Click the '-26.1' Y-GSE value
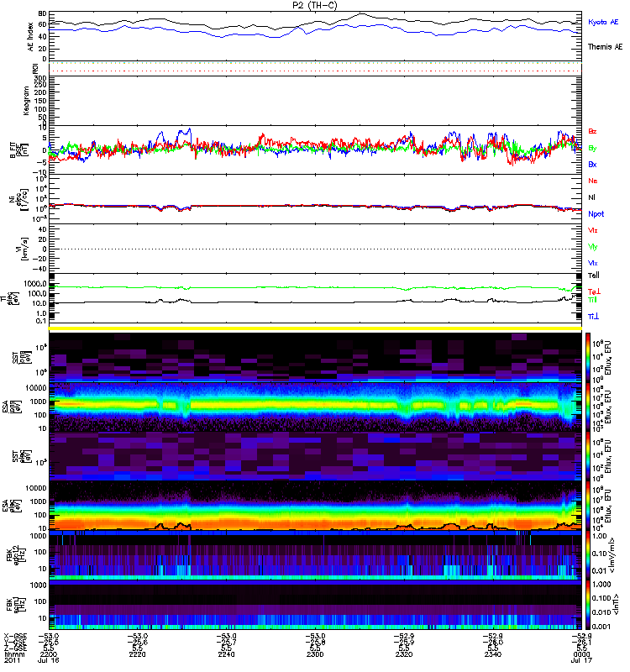 coord(581,643)
